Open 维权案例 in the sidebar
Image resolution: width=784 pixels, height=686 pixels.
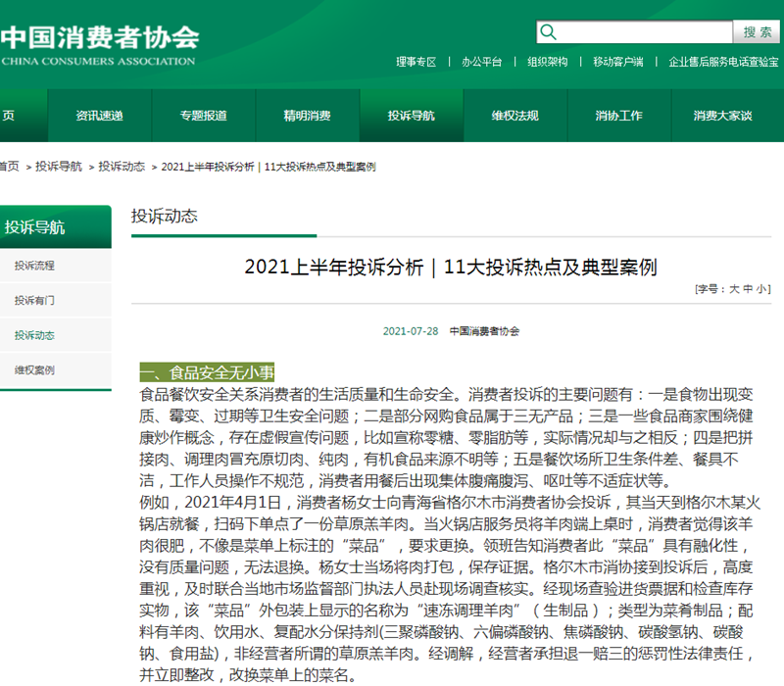34,370
